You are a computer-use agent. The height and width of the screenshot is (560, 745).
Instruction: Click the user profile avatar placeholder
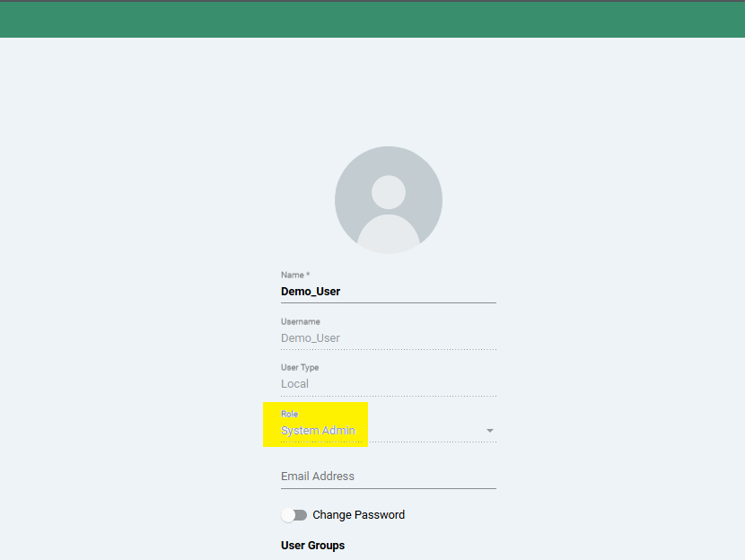(x=388, y=199)
